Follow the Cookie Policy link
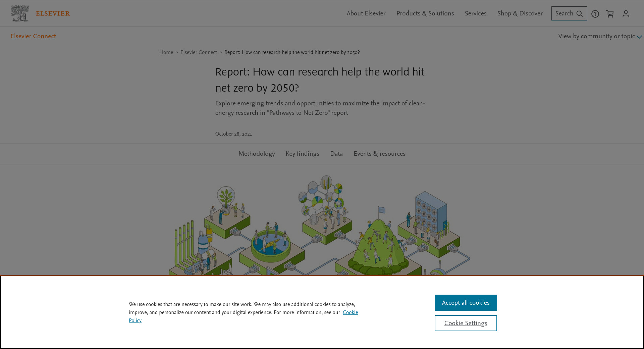The width and height of the screenshot is (644, 349). point(350,312)
